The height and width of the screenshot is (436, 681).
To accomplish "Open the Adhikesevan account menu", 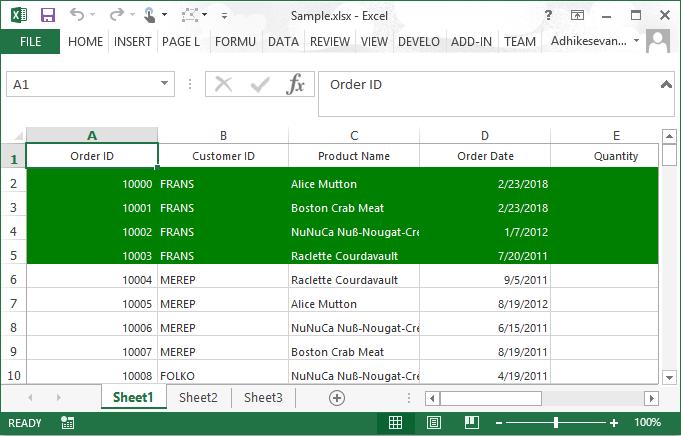I will [x=594, y=41].
